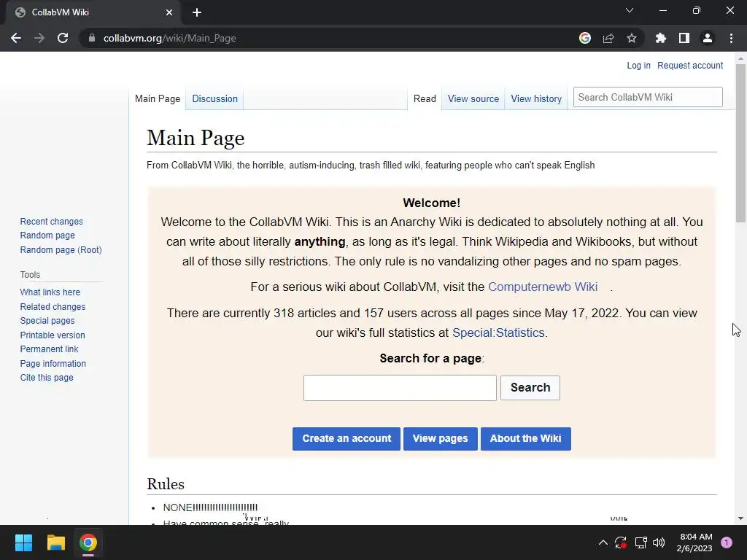Open network settings from tray
This screenshot has height=560, width=747.
(x=640, y=542)
